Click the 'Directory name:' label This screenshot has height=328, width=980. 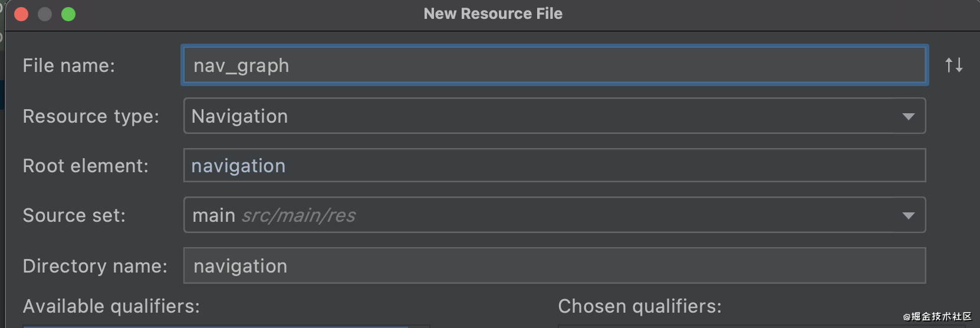click(95, 266)
